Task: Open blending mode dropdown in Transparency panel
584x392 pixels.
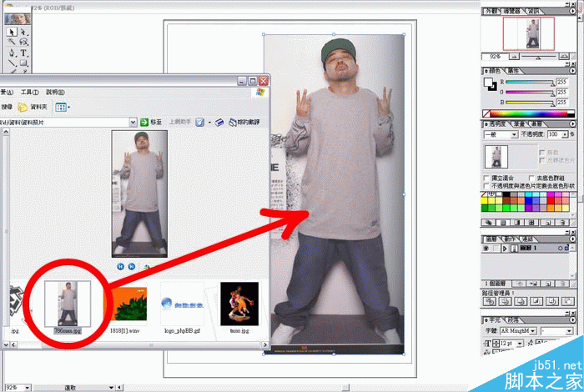Action: click(x=515, y=134)
